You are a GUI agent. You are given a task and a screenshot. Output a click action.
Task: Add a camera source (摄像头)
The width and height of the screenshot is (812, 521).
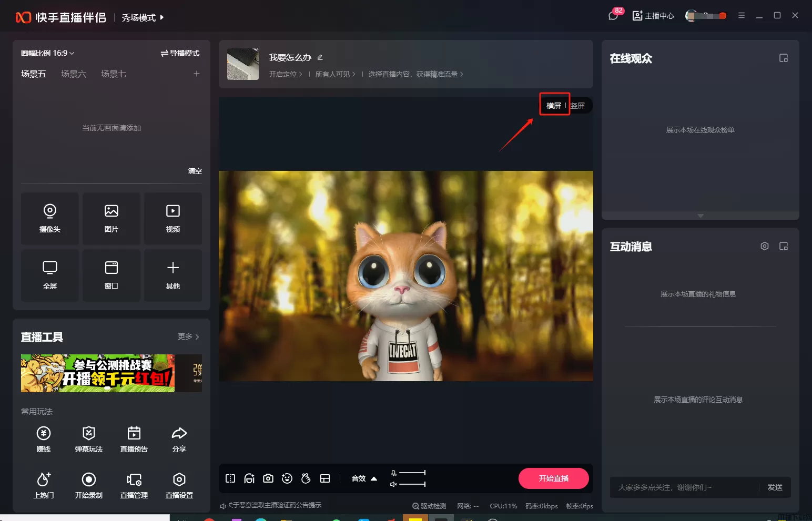49,218
